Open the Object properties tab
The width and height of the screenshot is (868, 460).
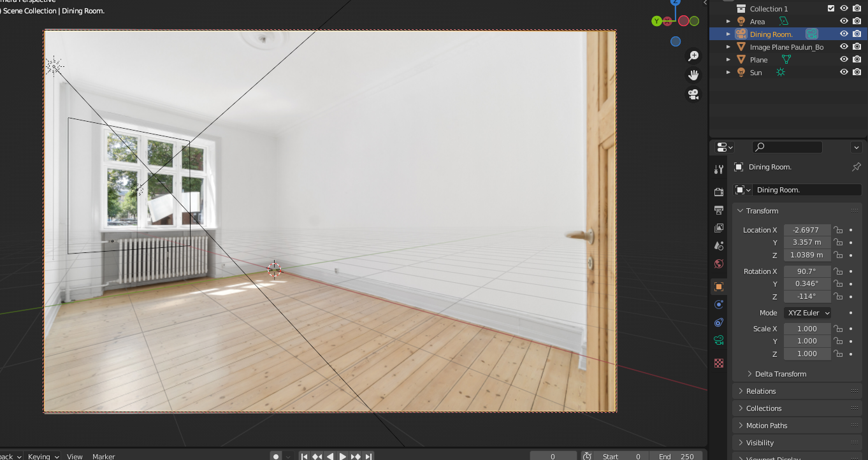[719, 287]
